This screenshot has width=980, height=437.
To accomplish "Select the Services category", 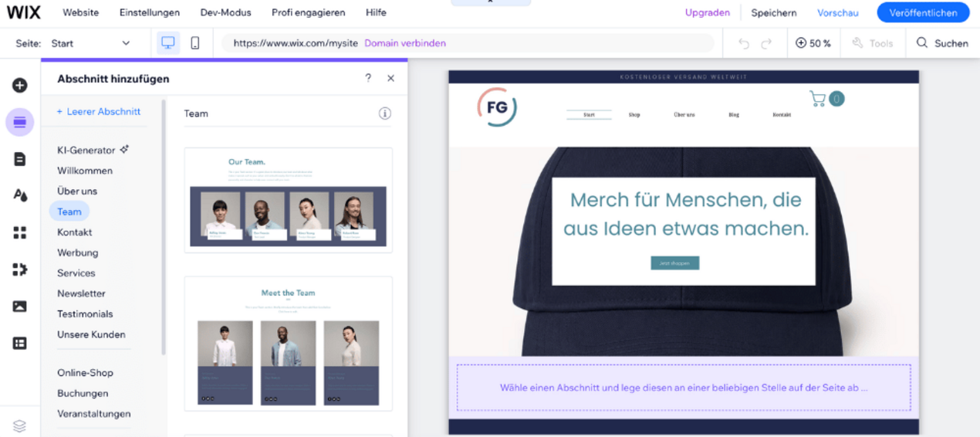I will click(x=76, y=273).
